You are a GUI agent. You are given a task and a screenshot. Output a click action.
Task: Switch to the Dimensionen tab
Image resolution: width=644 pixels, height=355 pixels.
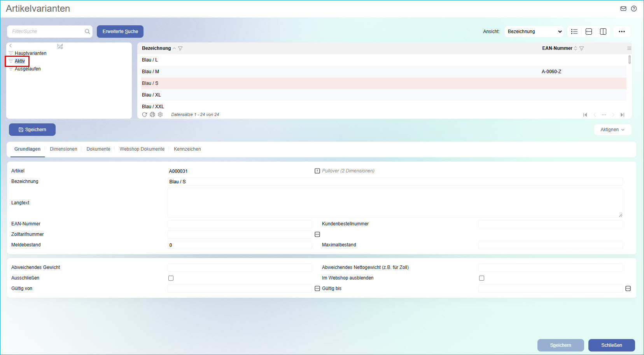[63, 149]
